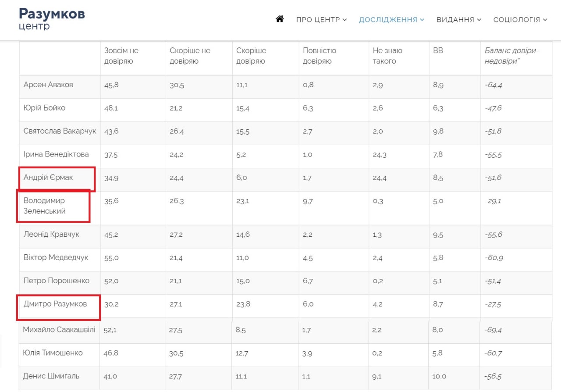This screenshot has width=561, height=392.
Task: Open the home page via house icon
Action: [280, 19]
